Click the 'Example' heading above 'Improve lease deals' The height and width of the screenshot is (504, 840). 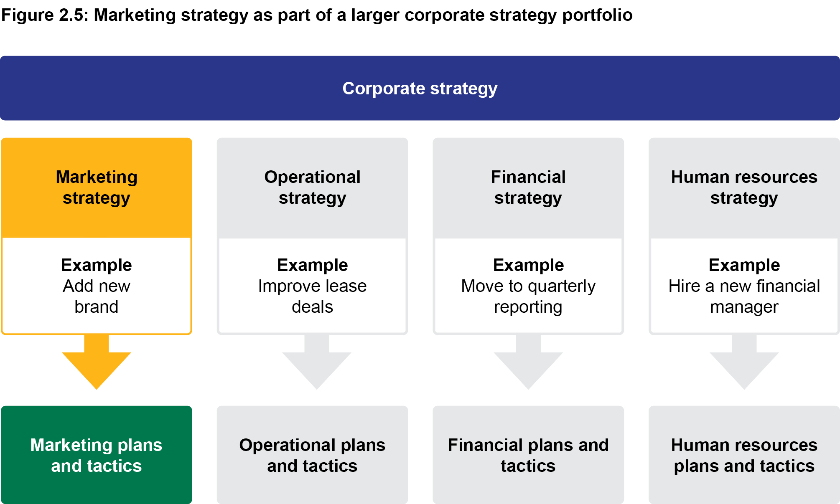pyautogui.click(x=312, y=265)
